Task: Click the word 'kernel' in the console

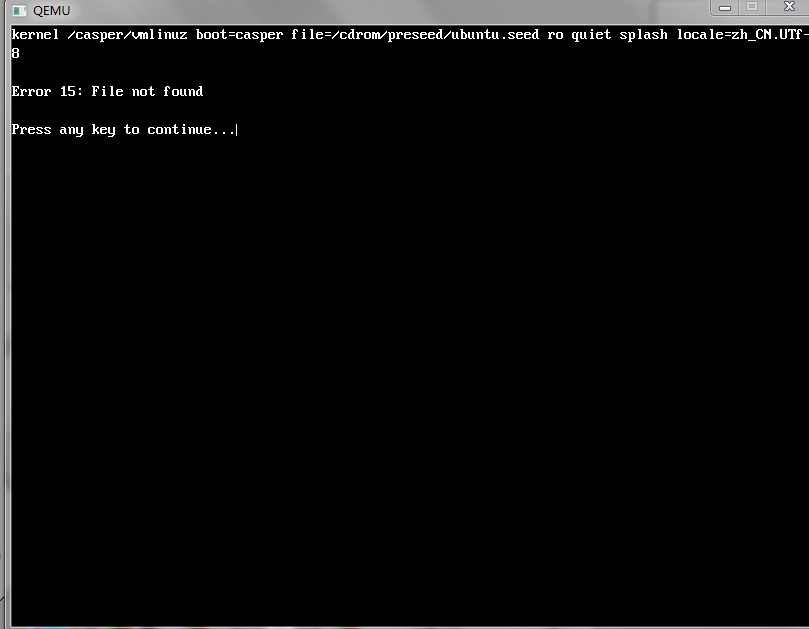Action: (35, 35)
